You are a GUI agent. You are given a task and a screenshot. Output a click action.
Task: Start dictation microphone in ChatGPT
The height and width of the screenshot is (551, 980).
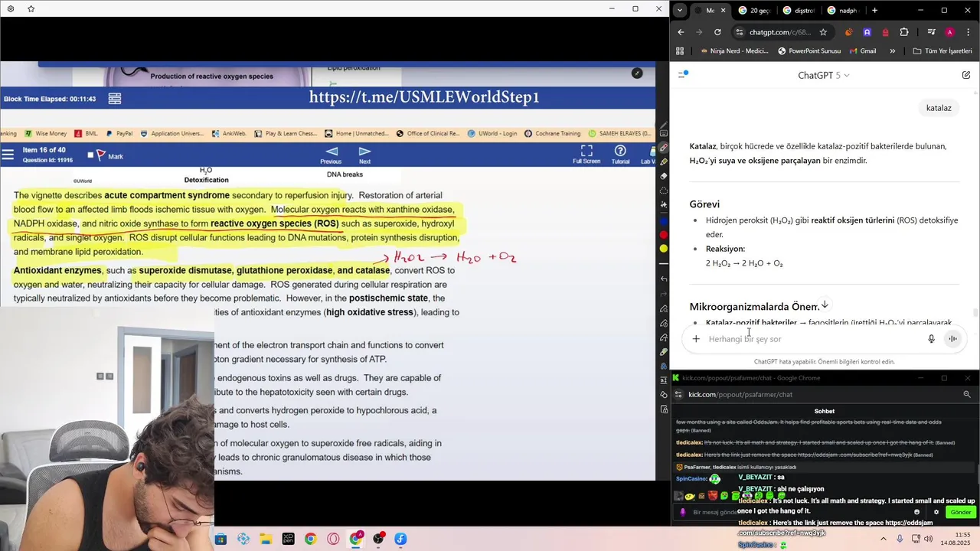(931, 339)
